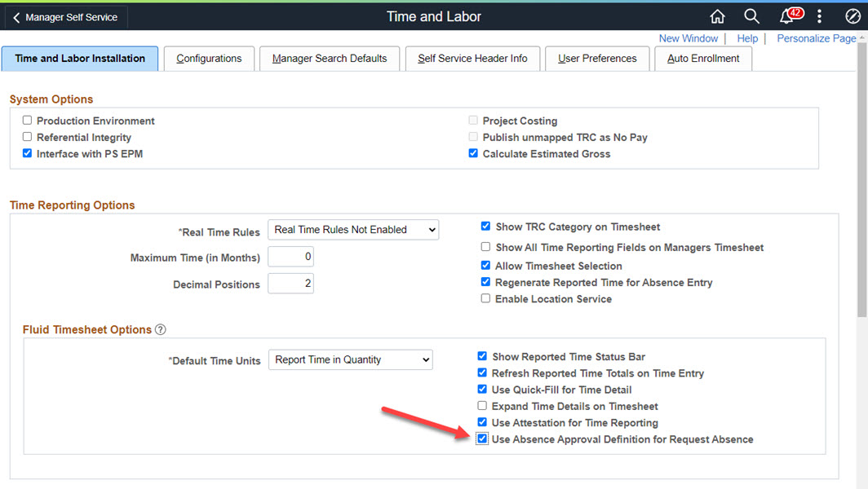The width and height of the screenshot is (868, 489).
Task: Check Enable Location Service option
Action: 486,299
